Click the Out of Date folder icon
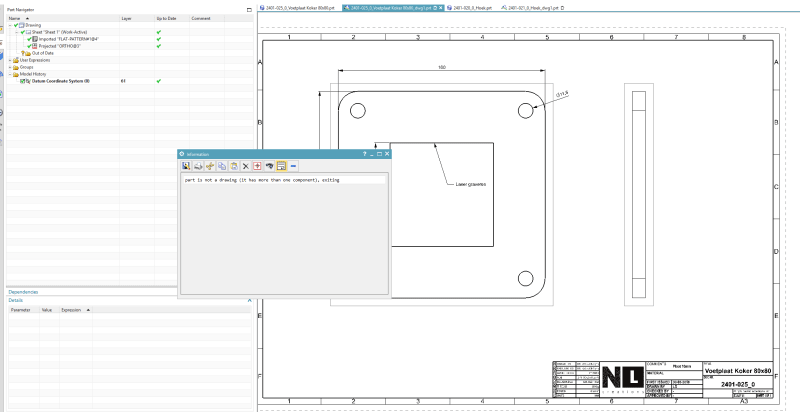The image size is (800, 412). 28,53
